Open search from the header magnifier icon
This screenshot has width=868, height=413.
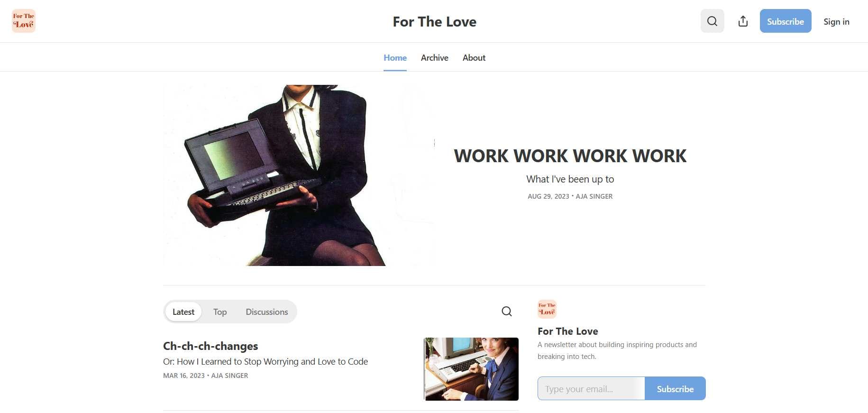[x=712, y=21]
